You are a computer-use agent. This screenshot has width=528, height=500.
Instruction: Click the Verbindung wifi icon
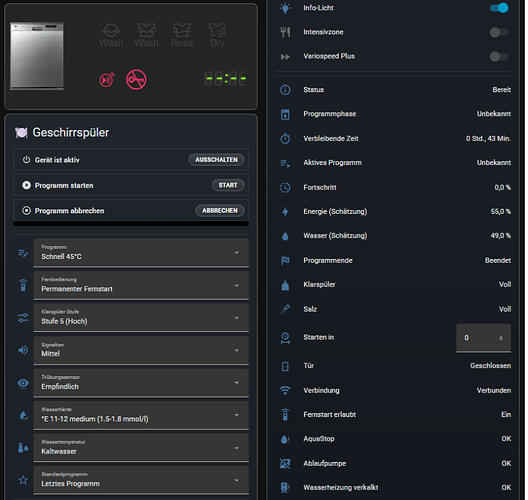[285, 390]
